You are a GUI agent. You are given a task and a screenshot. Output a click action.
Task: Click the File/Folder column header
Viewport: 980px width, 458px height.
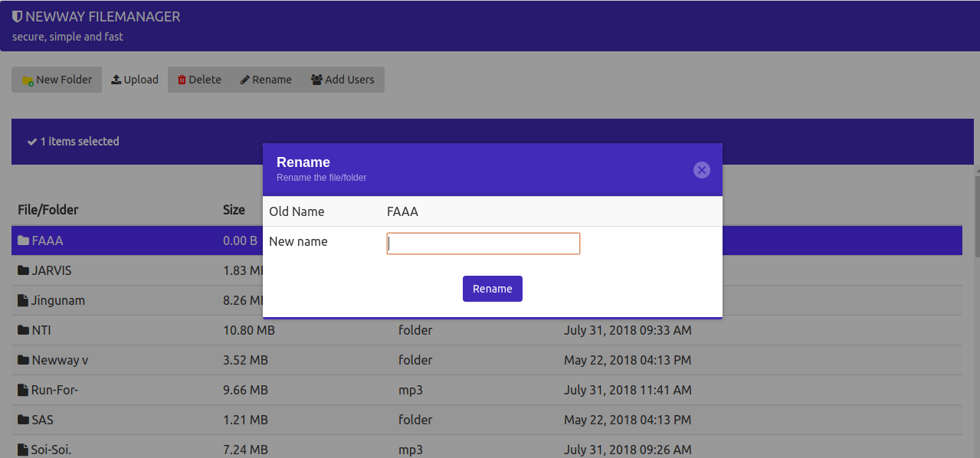[x=48, y=210]
